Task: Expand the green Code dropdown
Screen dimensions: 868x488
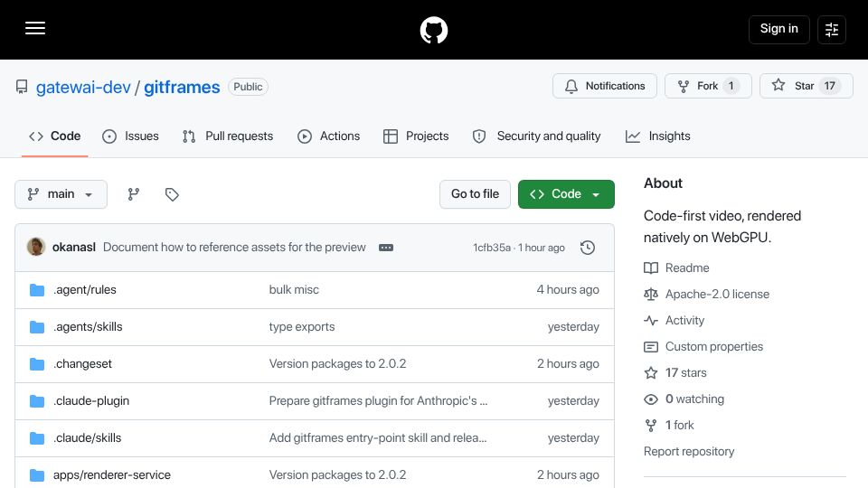Action: (566, 194)
